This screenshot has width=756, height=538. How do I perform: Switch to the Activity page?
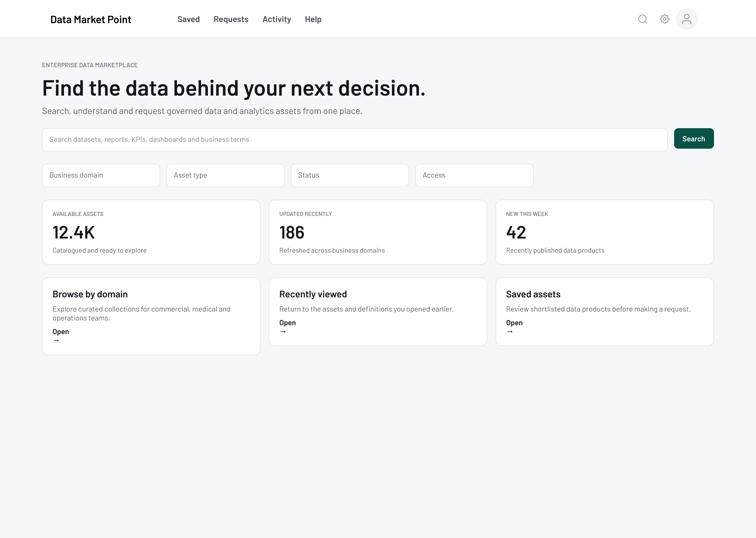coord(277,19)
